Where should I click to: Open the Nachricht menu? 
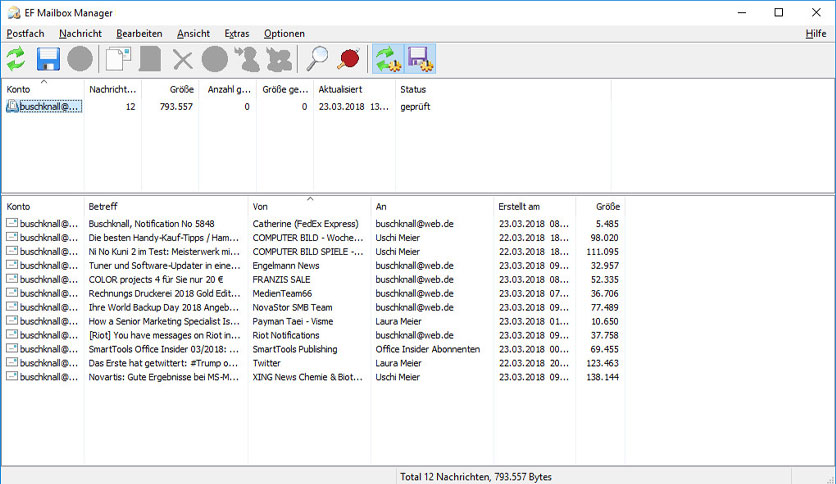[x=80, y=34]
